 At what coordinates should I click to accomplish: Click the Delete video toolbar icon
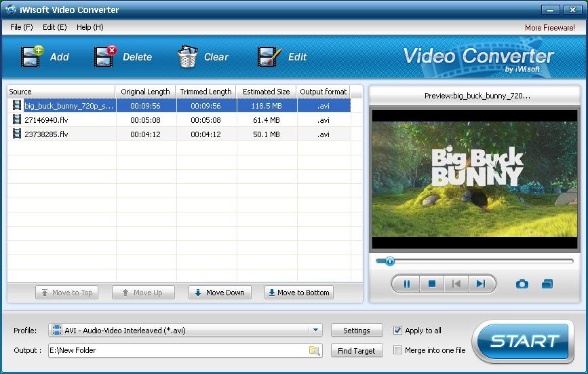(105, 56)
